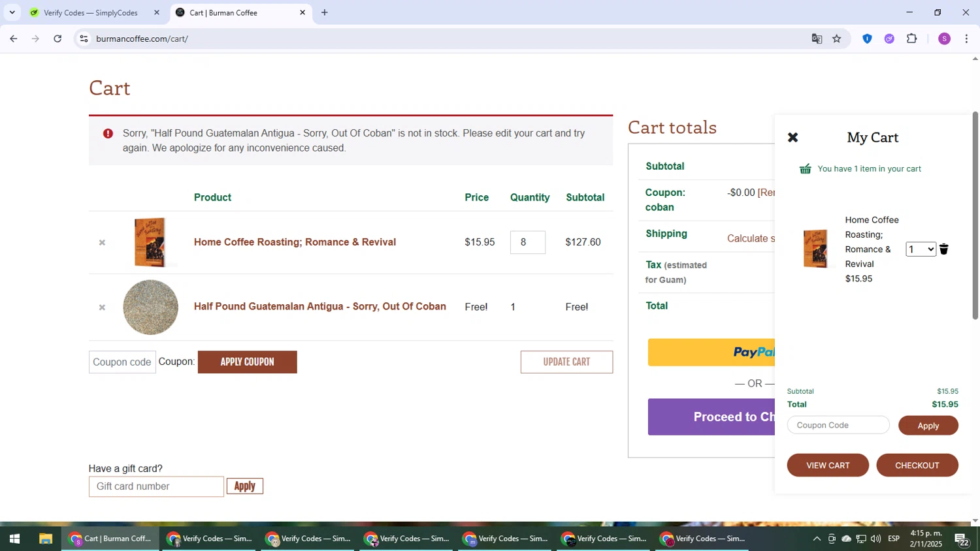
Task: Open the Chrome profile avatar
Action: (944, 39)
